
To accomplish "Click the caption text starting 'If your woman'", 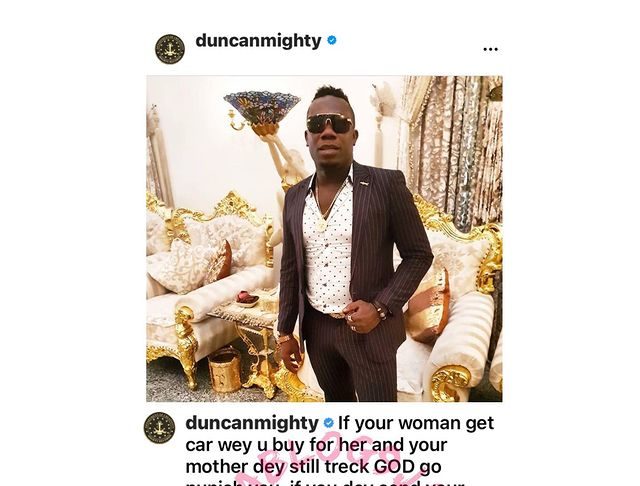I will coord(340,449).
